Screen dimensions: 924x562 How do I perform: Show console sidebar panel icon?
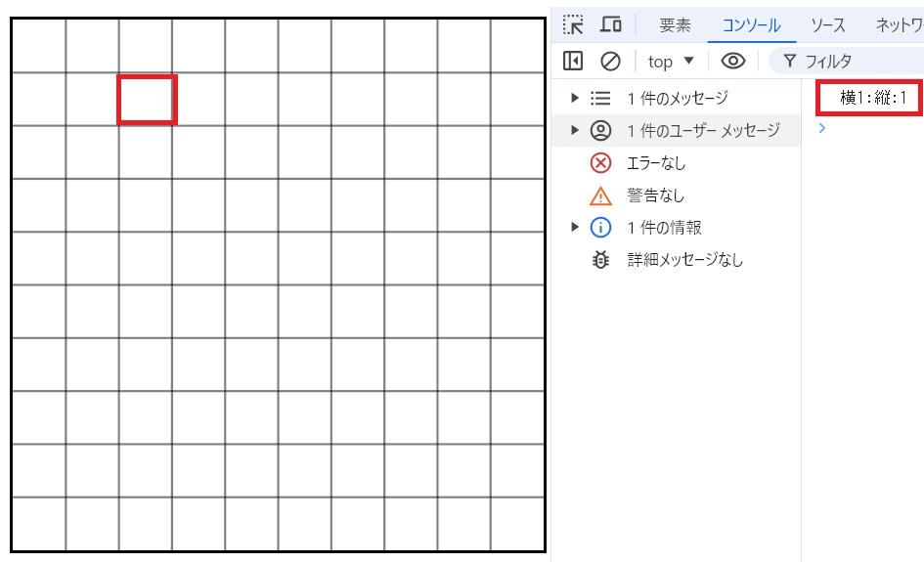tap(573, 61)
